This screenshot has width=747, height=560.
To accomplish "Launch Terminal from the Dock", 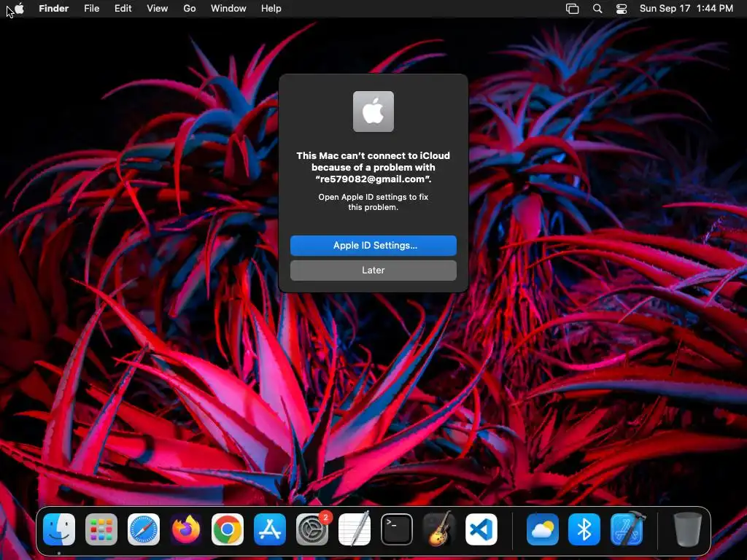I will [x=396, y=529].
